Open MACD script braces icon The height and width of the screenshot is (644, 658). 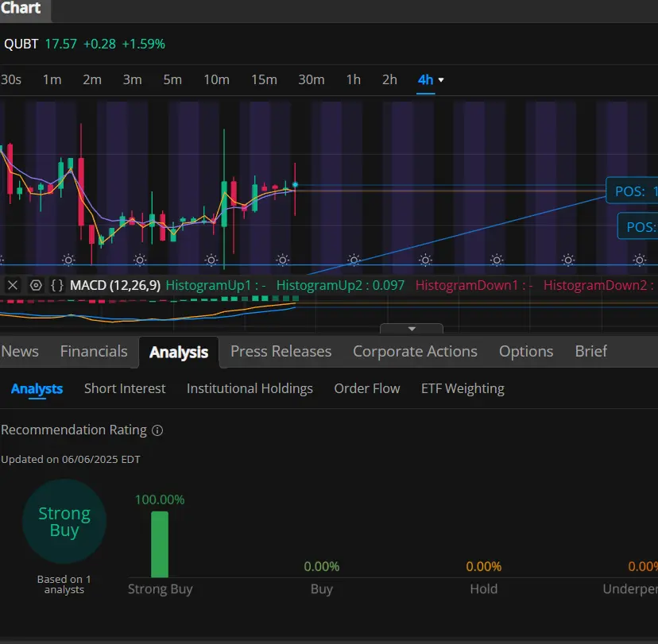click(x=57, y=286)
